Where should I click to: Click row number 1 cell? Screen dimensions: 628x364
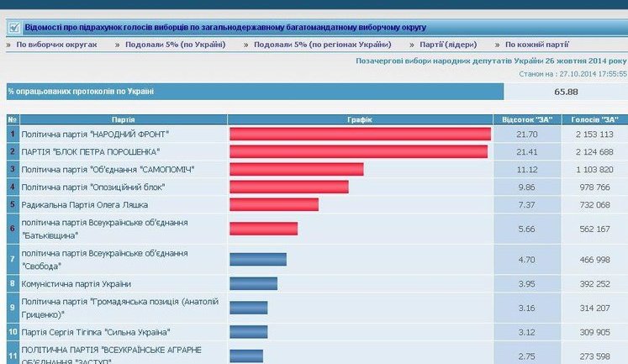pos(13,135)
